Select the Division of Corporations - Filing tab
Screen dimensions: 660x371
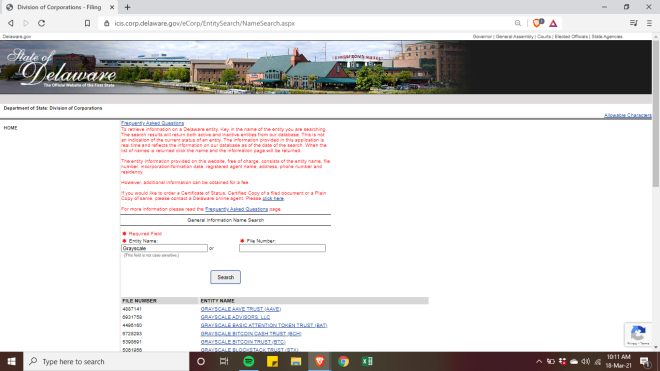(x=59, y=7)
